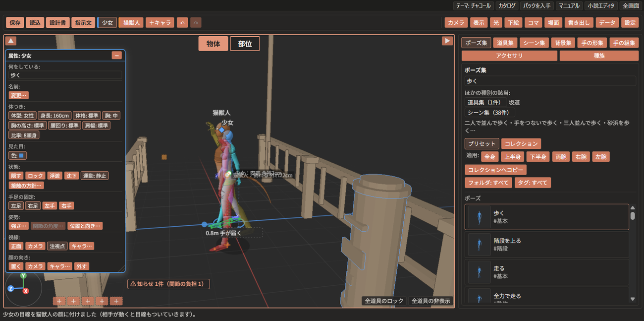644x321 pixels.
Task: Toggle 沈下 state
Action: pos(72,176)
